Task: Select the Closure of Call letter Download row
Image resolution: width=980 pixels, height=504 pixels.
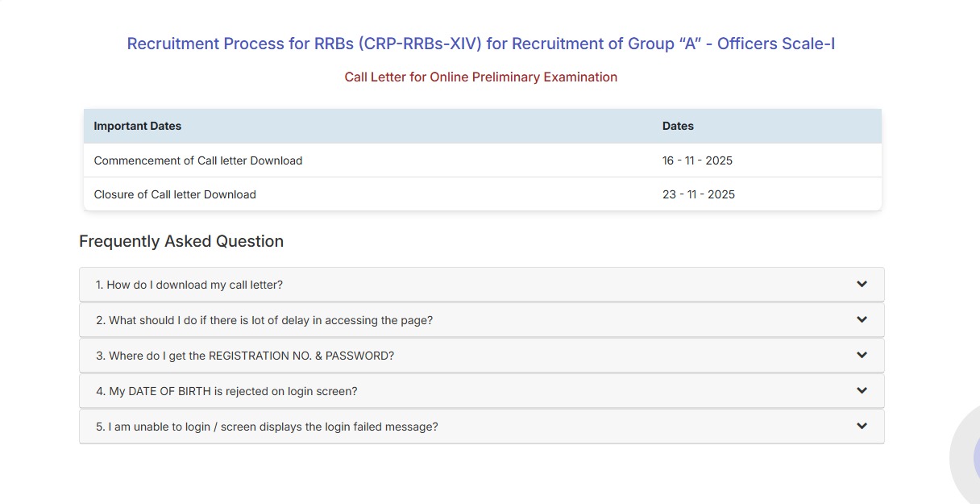Action: coord(175,194)
